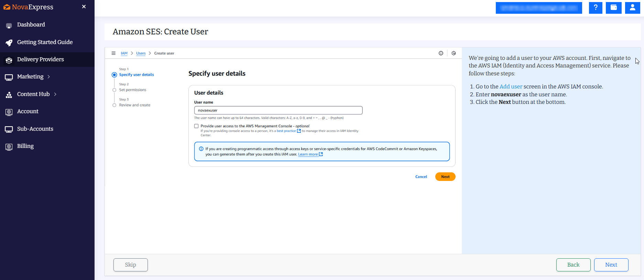This screenshot has height=280, width=644.
Task: Expand the Marketing submenu chevron
Action: (49, 77)
